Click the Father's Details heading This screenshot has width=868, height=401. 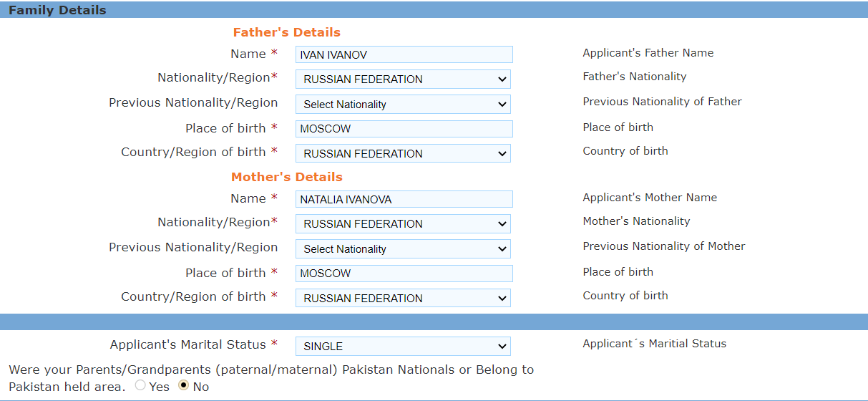[x=286, y=32]
